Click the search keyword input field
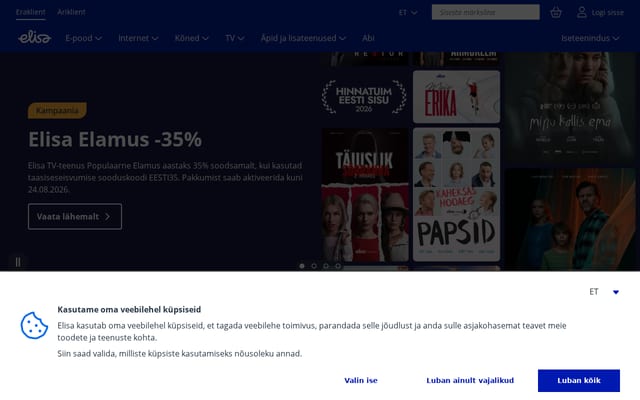The height and width of the screenshot is (400, 640). 486,12
